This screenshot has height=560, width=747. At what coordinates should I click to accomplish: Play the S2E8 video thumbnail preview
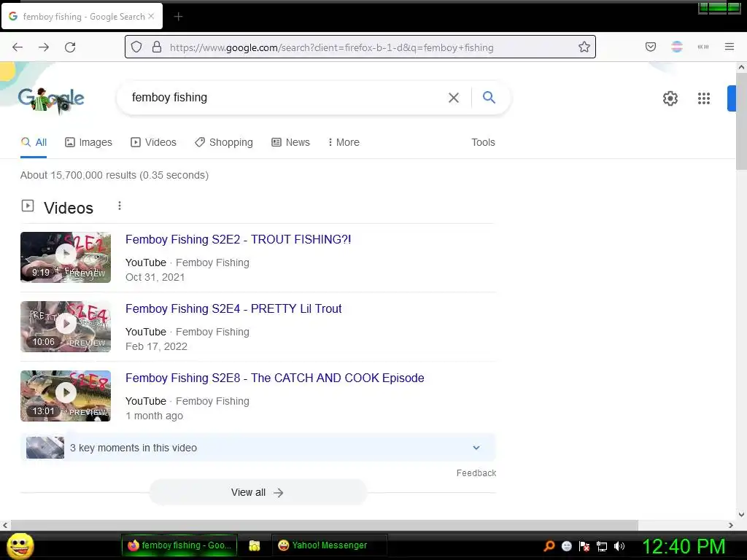[66, 396]
